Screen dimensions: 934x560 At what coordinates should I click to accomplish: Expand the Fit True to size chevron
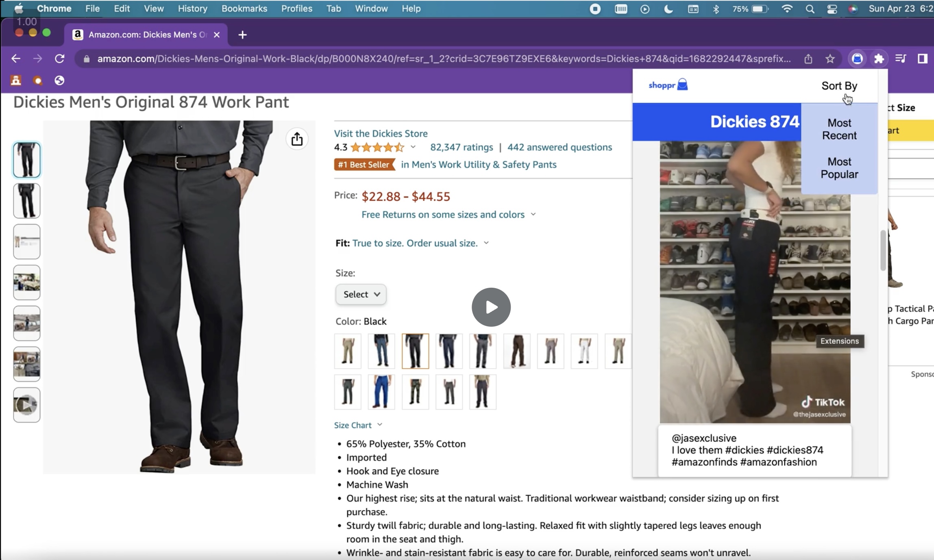pyautogui.click(x=486, y=243)
